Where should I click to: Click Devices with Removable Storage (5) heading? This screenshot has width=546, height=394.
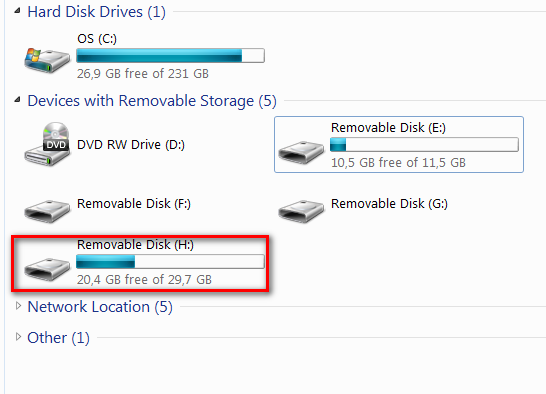[x=152, y=101]
